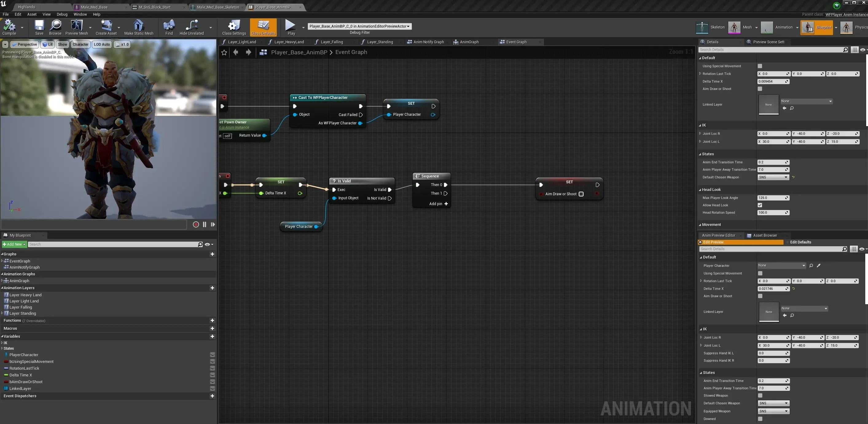Step preview animation forward one frame
This screenshot has width=868, height=424.
213,224
